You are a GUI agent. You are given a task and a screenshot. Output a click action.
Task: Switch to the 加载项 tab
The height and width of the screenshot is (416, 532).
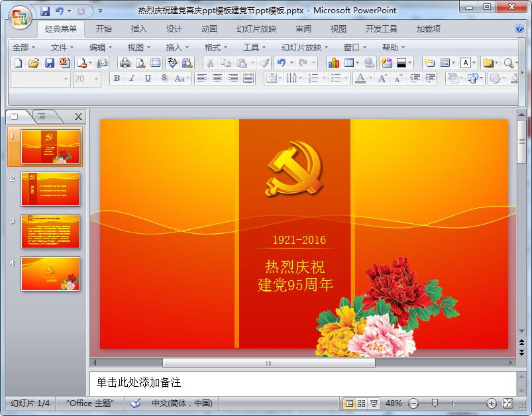(x=429, y=29)
